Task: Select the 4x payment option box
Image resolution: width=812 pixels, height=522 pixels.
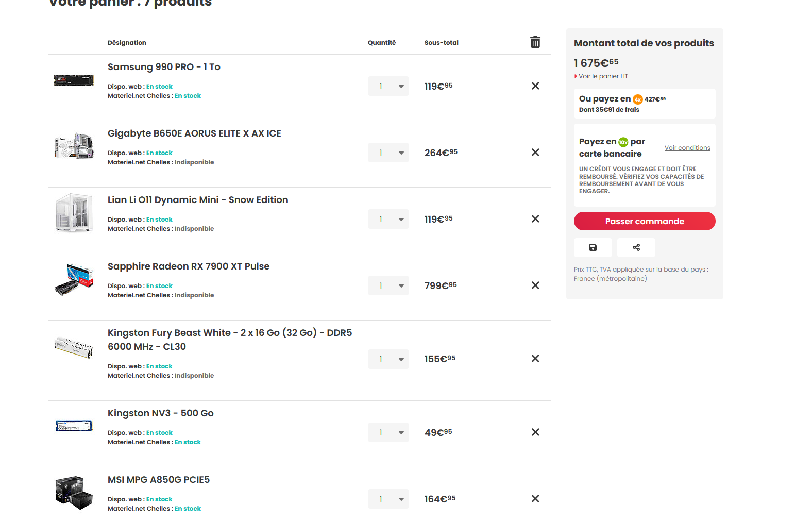Action: tap(645, 104)
